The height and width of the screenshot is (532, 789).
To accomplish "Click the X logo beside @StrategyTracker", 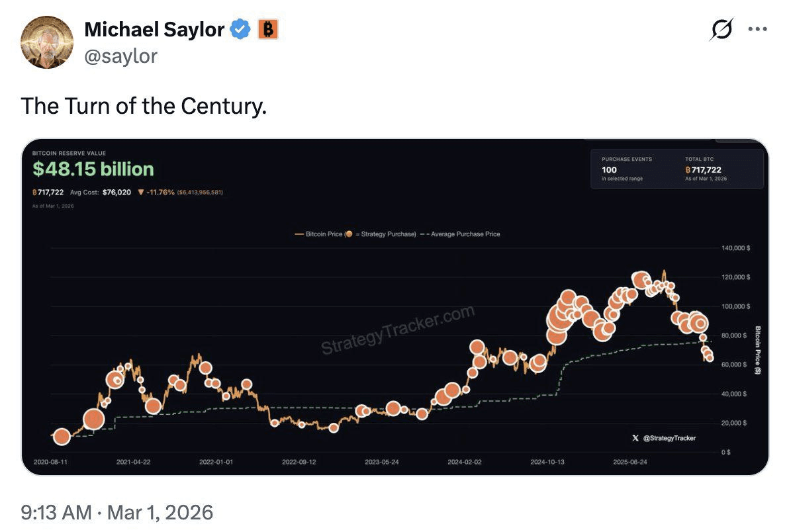I will point(635,438).
